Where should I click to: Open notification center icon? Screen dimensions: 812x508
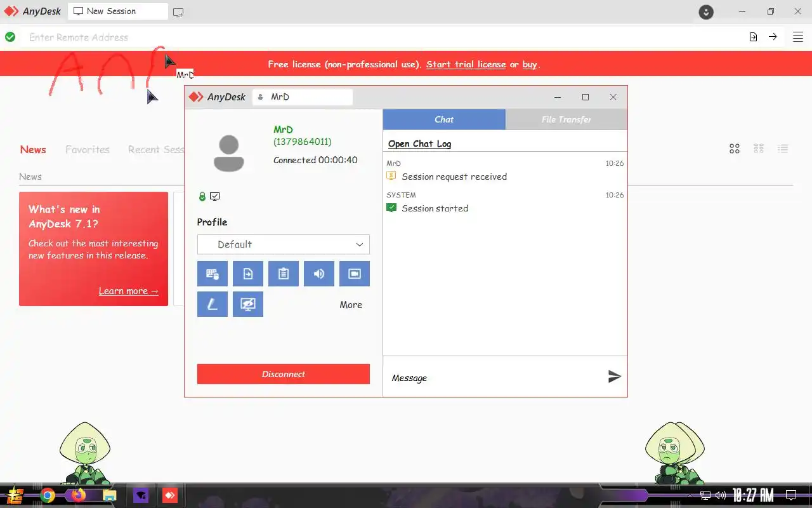791,495
